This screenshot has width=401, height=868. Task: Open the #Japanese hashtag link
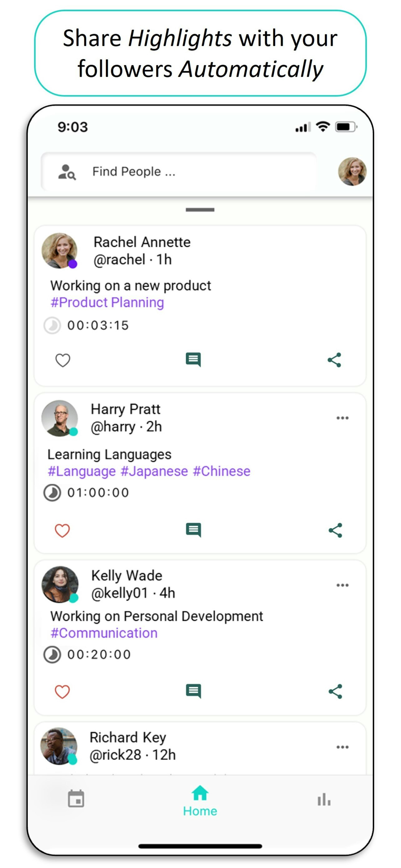154,471
